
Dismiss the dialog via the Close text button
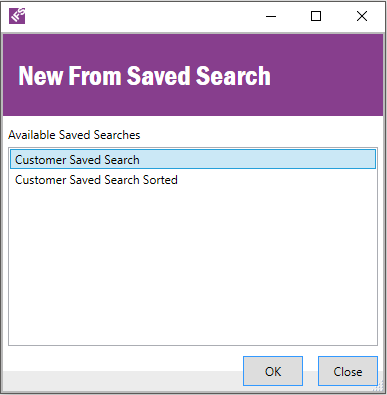348,371
